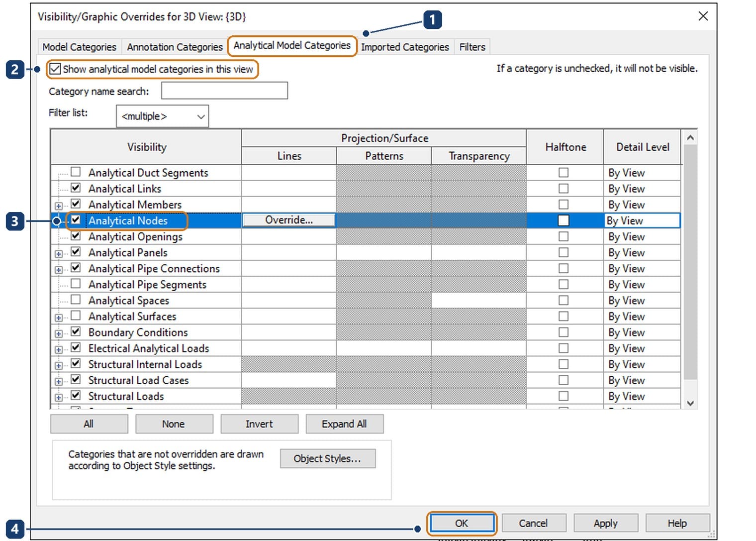756x541 pixels.
Task: Uncheck Analytical Openings visibility
Action: (76, 236)
